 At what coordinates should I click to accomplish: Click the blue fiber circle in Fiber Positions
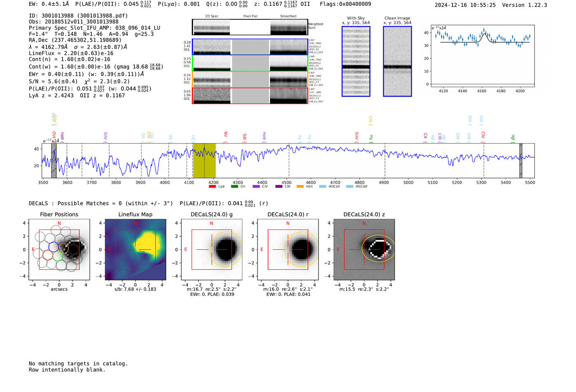[x=53, y=247]
